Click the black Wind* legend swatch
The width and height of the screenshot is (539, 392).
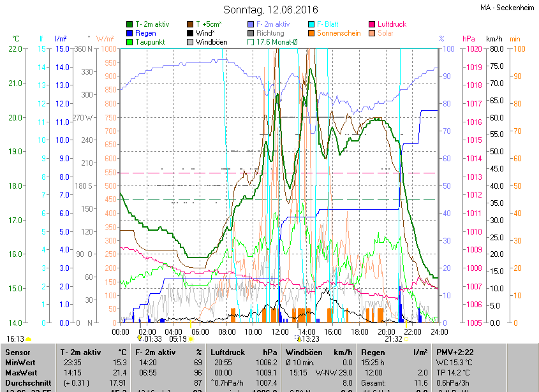tap(190, 33)
